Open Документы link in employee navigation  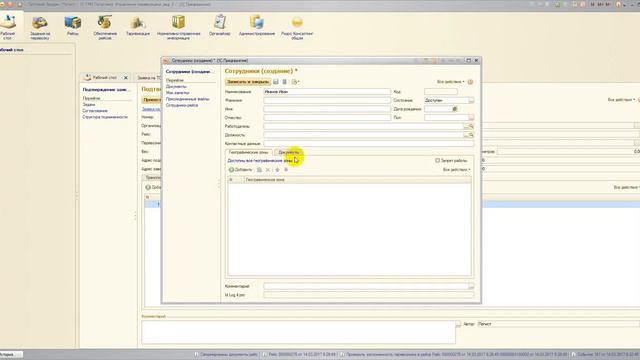[x=176, y=87]
